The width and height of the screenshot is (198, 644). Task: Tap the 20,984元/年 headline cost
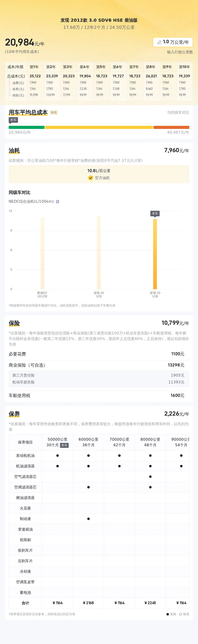[x=25, y=42]
